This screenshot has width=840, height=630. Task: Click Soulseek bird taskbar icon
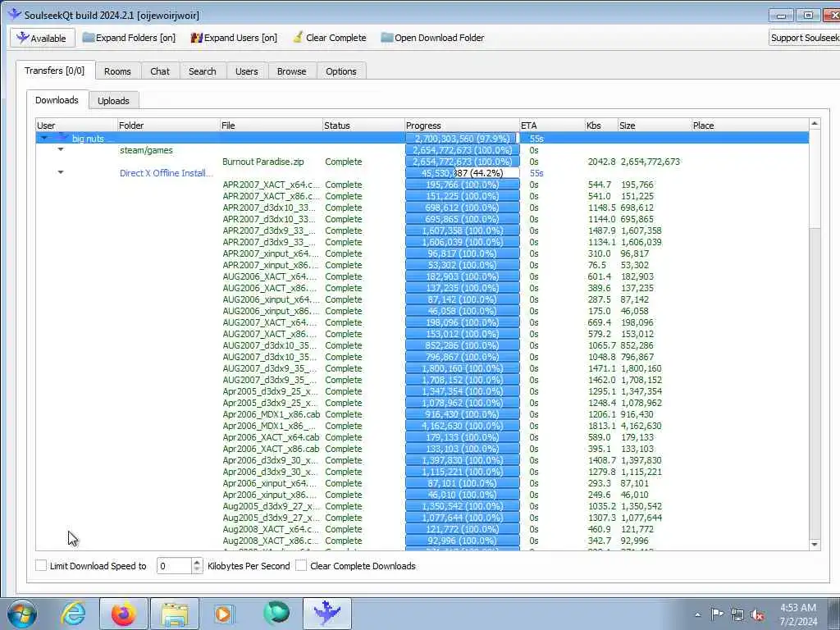326,614
